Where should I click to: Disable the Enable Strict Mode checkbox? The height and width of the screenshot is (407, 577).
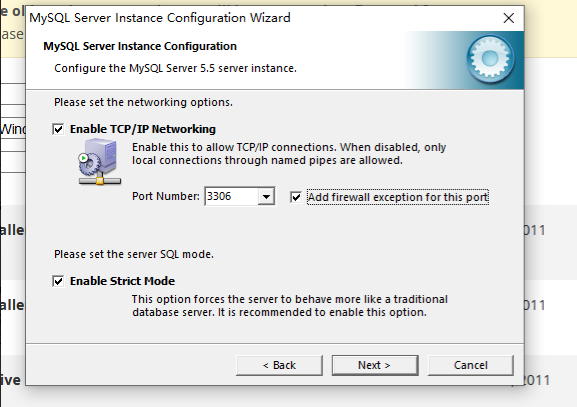(58, 281)
